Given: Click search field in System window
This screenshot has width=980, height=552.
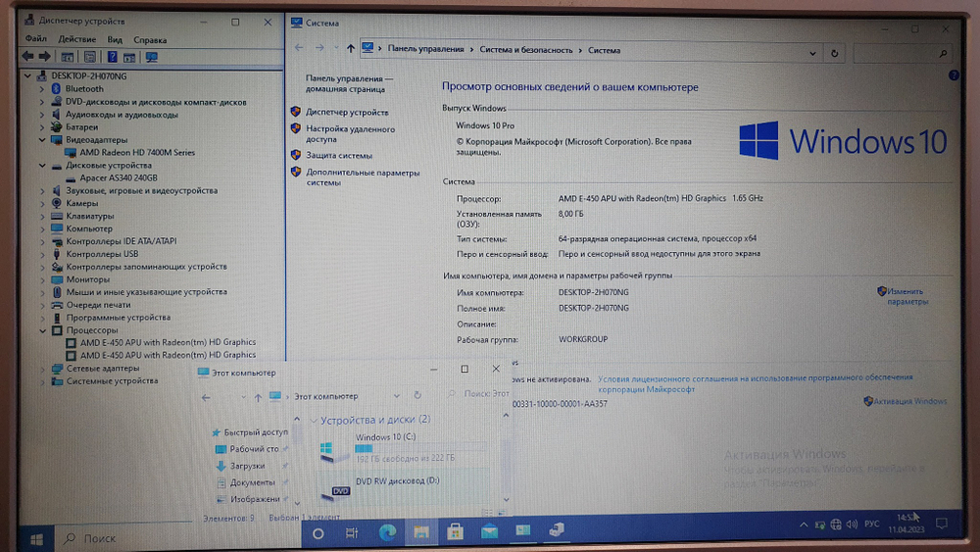Looking at the screenshot, I should [x=902, y=54].
